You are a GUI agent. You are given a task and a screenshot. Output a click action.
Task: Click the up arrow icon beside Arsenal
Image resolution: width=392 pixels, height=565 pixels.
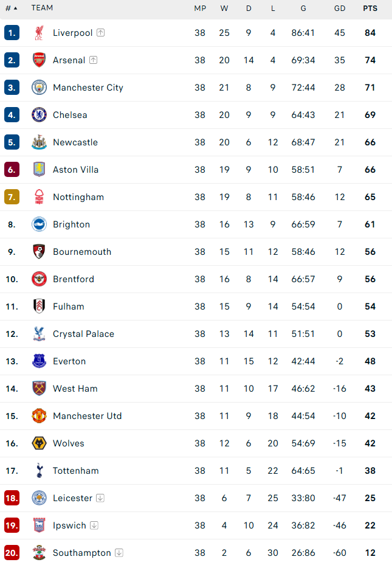(x=93, y=60)
